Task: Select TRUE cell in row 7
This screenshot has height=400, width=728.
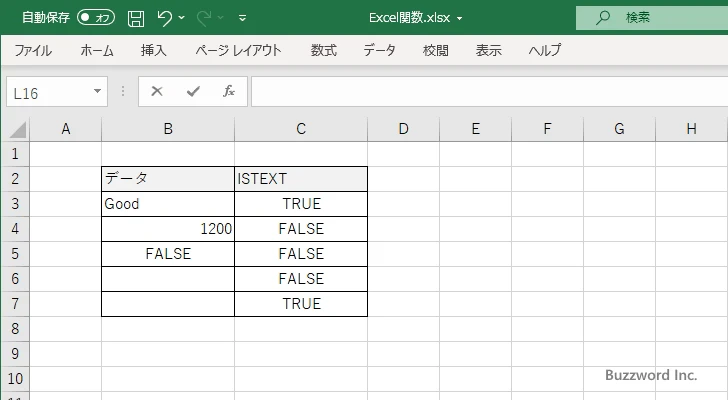Action: coord(301,304)
